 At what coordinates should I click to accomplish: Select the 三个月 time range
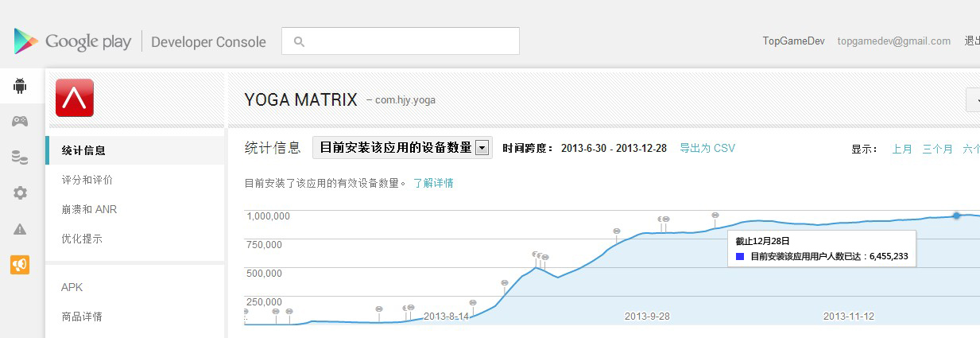(938, 149)
